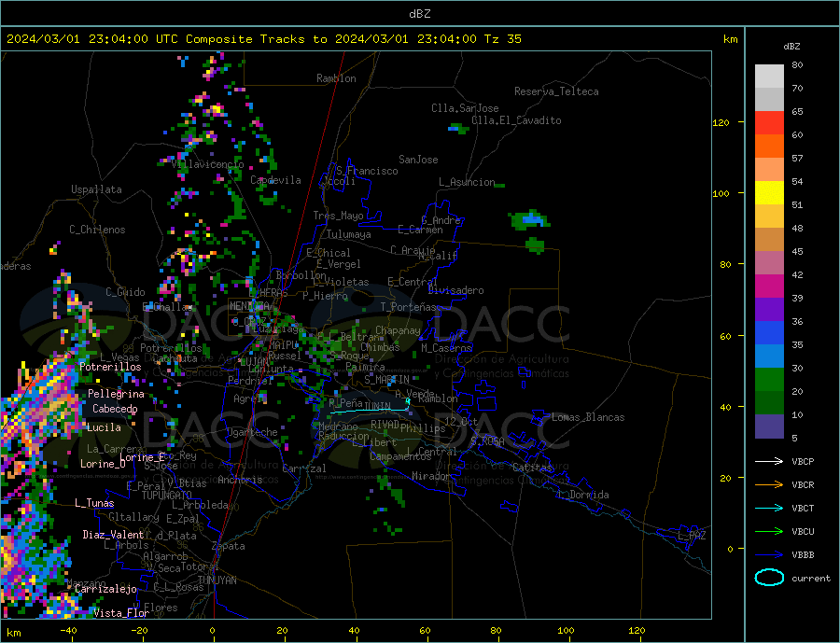Image resolution: width=840 pixels, height=643 pixels.
Task: Click the Ugarteche place label
Action: click(252, 432)
